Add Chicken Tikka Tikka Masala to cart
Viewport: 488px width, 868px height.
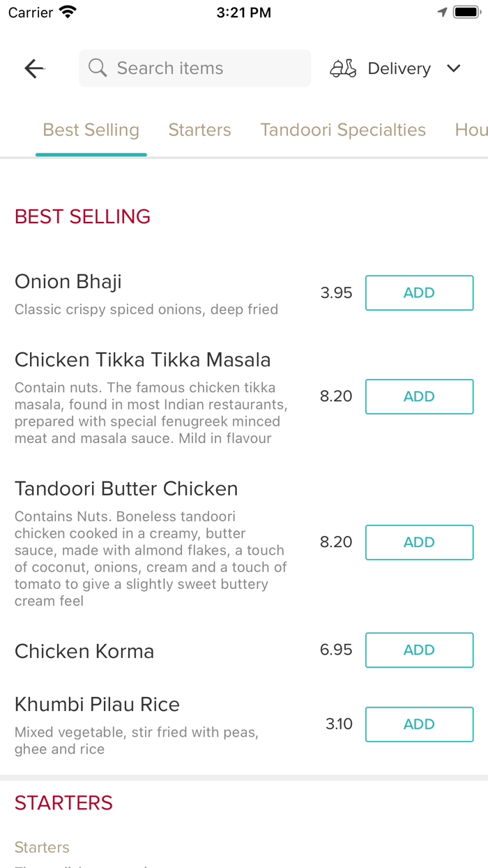pos(419,396)
